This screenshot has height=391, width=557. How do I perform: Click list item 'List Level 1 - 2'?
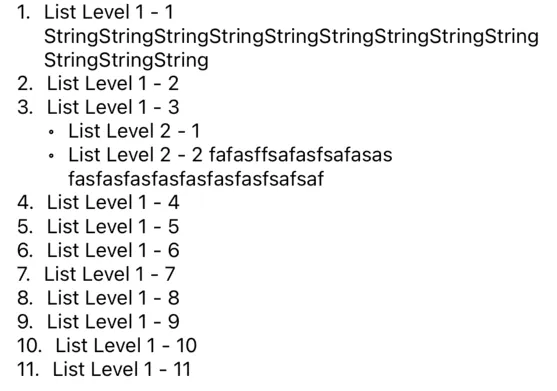tap(113, 84)
